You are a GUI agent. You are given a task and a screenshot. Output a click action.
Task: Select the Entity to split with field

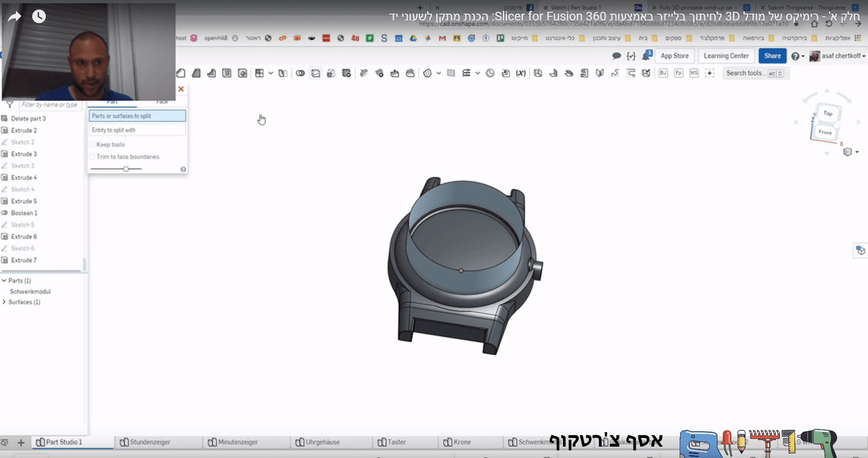[137, 130]
